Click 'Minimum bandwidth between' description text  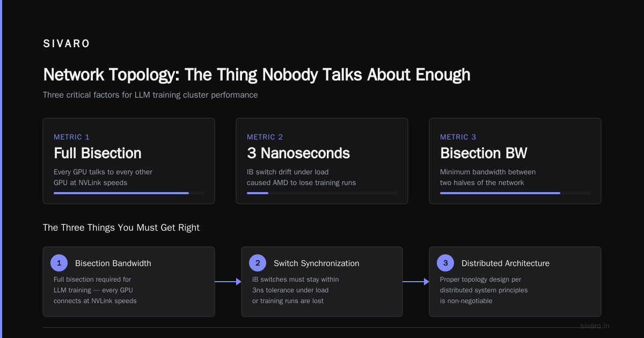tap(488, 172)
